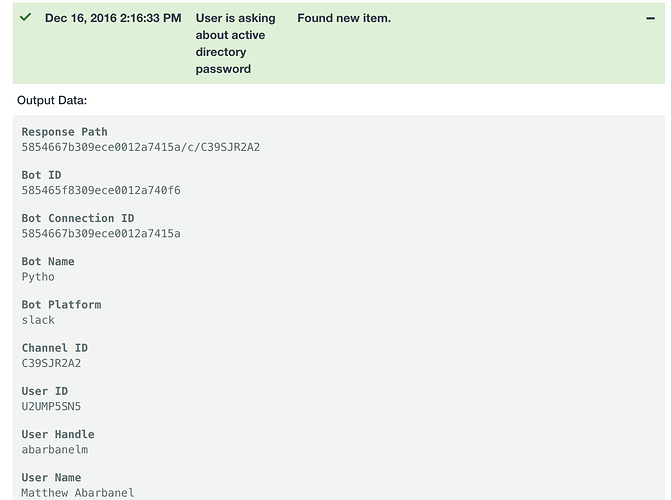Click the Bot Platform label
Image resolution: width=671 pixels, height=500 pixels.
click(62, 305)
